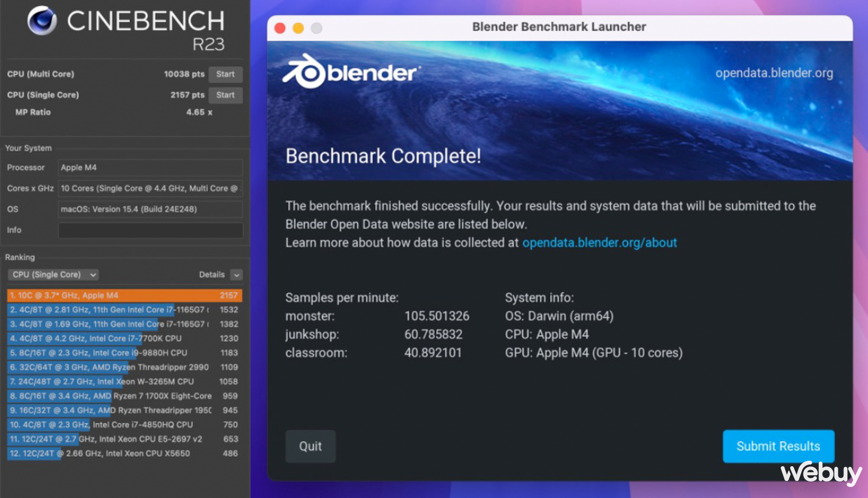Start the CPU Single Core test
Screen dimensions: 868x498
tap(225, 95)
